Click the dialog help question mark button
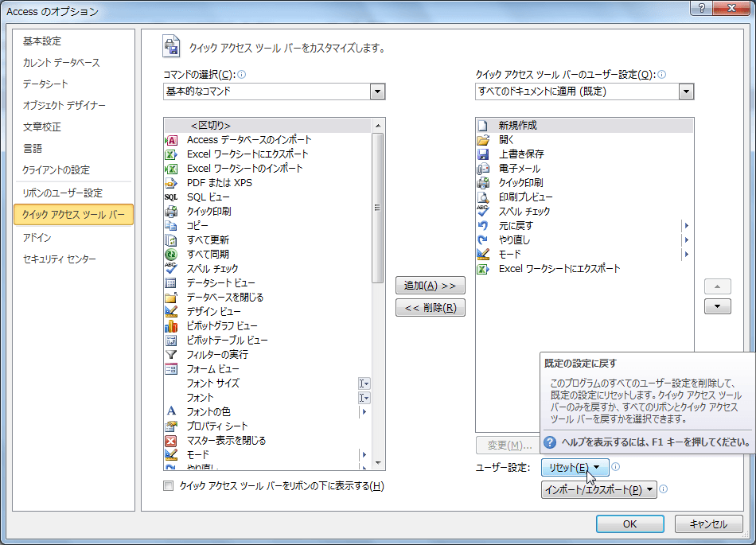Screen dimensions: 756x545 point(702,8)
